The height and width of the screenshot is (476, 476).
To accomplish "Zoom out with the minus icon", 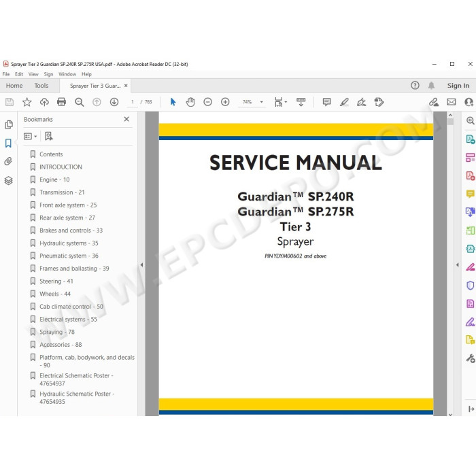I will click(207, 102).
